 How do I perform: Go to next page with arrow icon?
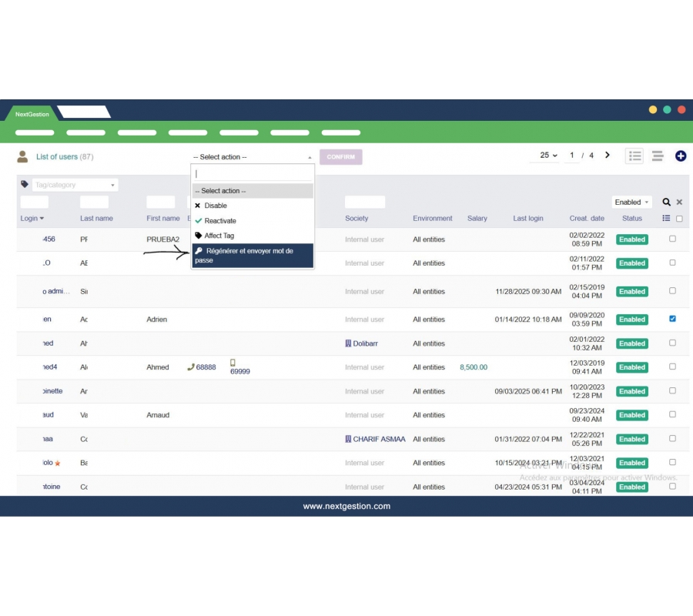(x=608, y=156)
